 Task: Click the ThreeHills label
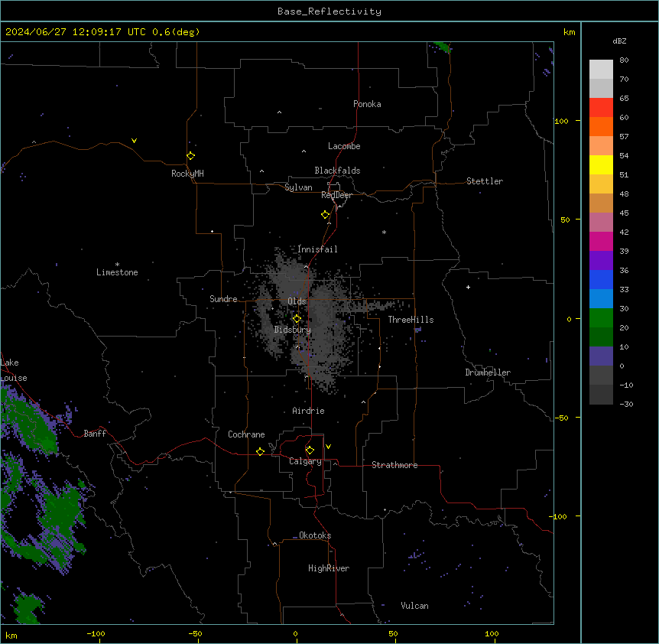tap(411, 320)
